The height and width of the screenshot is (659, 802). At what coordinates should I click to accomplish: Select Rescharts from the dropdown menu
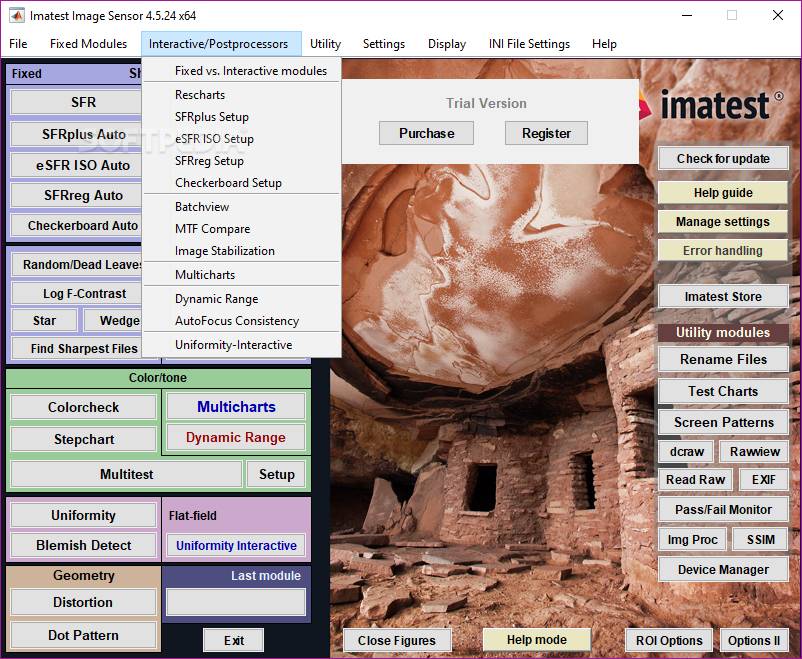(x=241, y=95)
